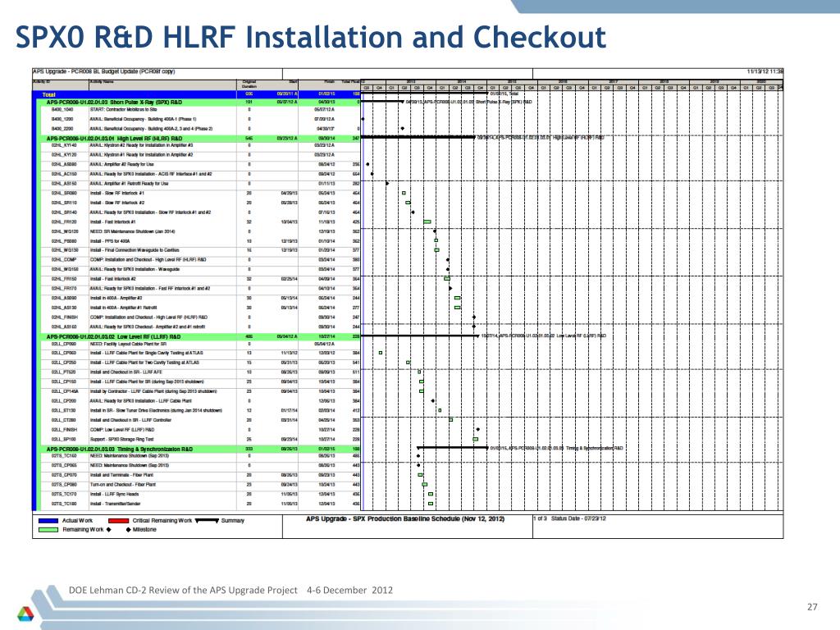Click the 'Status Date - 07/23/12' text
This screenshot has width=840, height=630.
pos(578,518)
